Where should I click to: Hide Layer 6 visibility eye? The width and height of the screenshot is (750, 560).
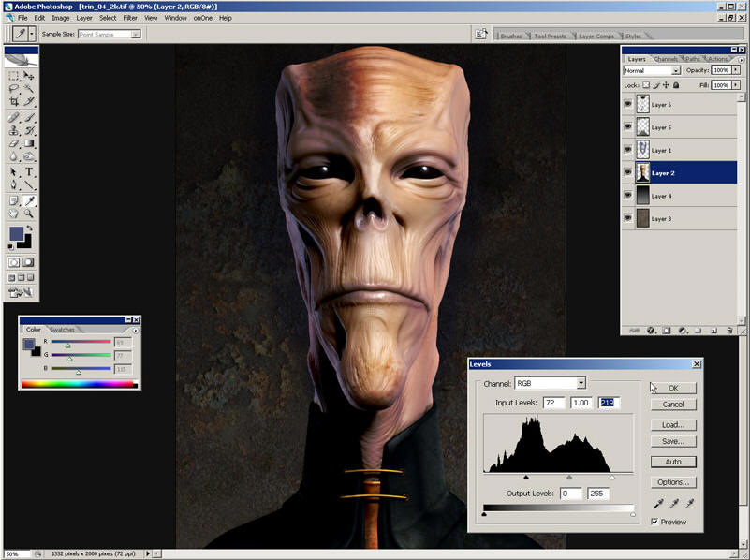[x=628, y=104]
